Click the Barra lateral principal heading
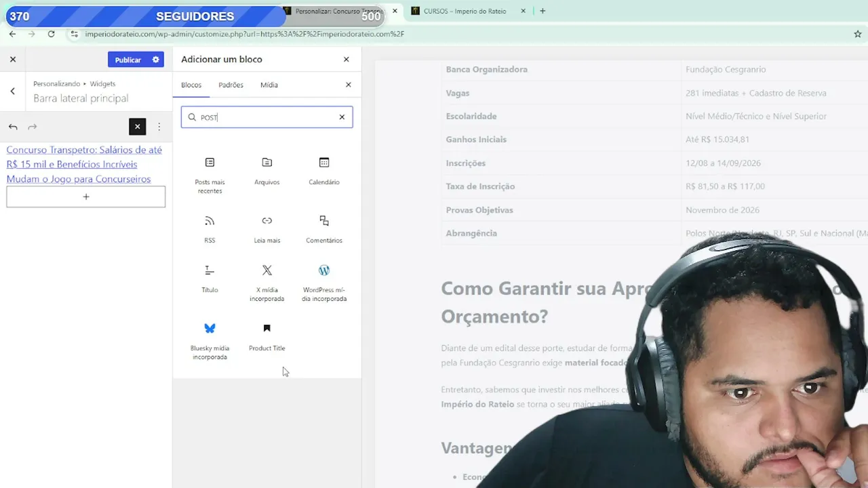868x488 pixels. click(x=81, y=98)
